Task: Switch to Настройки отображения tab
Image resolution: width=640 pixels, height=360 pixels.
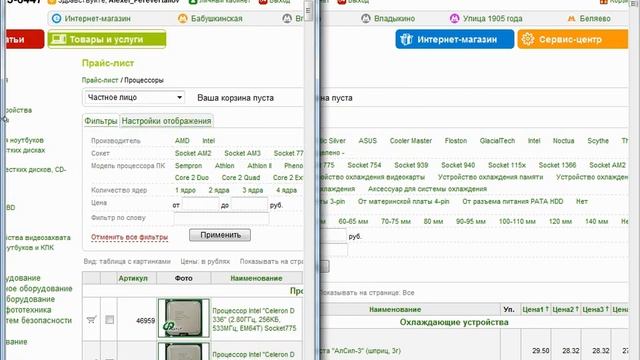Action: pos(167,121)
